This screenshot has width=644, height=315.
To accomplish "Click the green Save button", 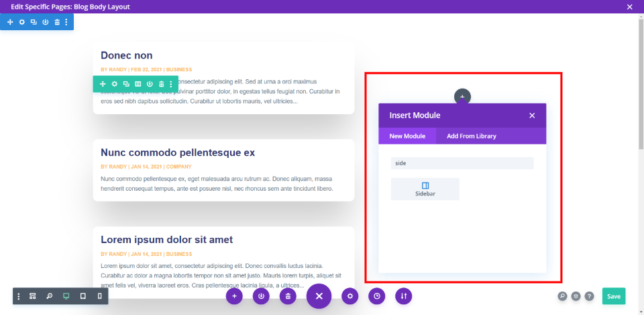I will click(614, 296).
